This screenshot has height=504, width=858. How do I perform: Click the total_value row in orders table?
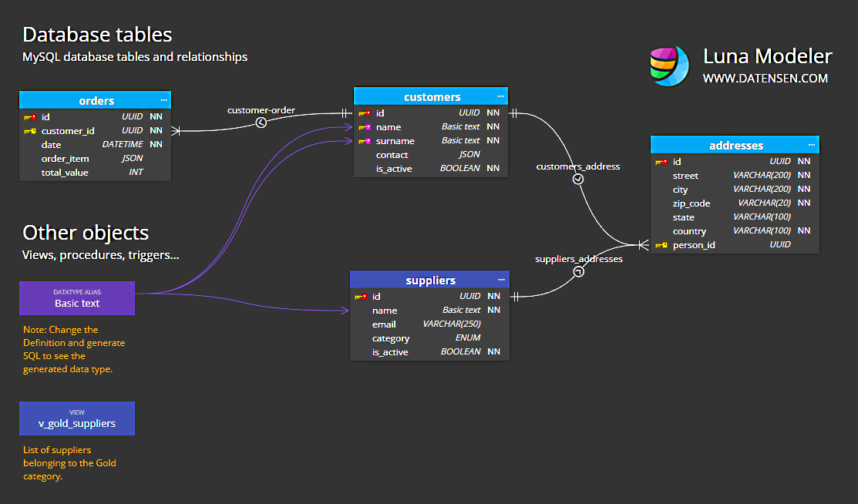(x=96, y=173)
